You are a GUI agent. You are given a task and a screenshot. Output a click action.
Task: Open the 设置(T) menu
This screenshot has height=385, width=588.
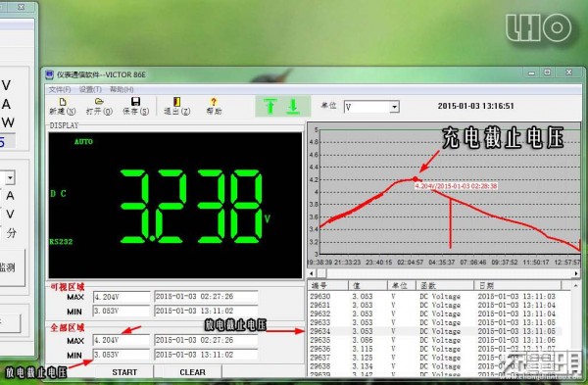[90, 89]
